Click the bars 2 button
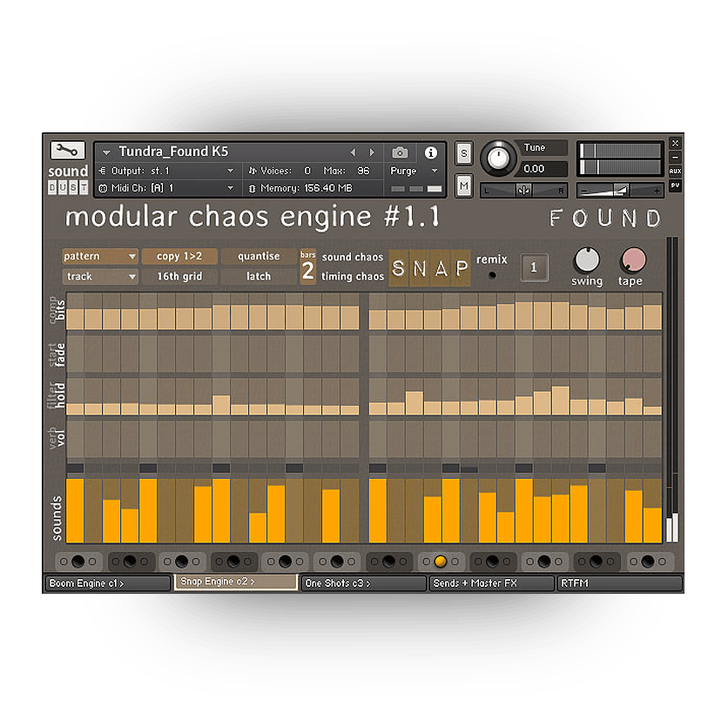Viewport: 728px width, 728px height. coord(307,267)
